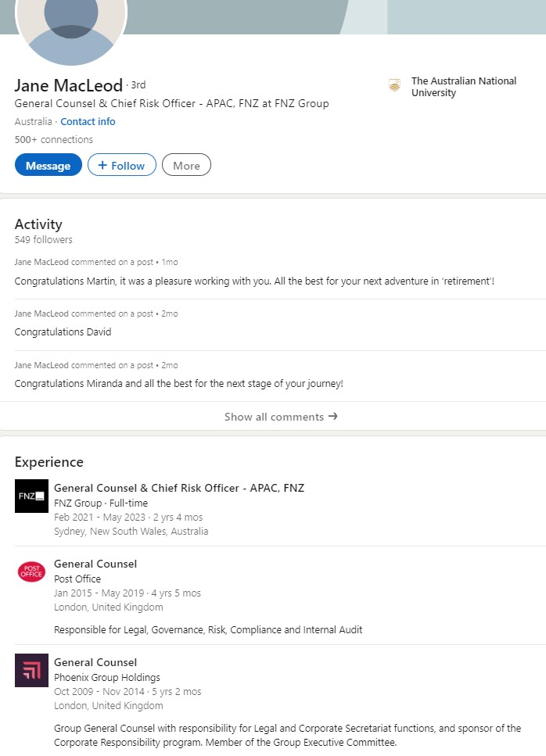Click 'Oct 2009 - Nov 2014 · 5 yrs 2 mos' dates
Viewport: 546px width, 756px height.
coord(128,691)
